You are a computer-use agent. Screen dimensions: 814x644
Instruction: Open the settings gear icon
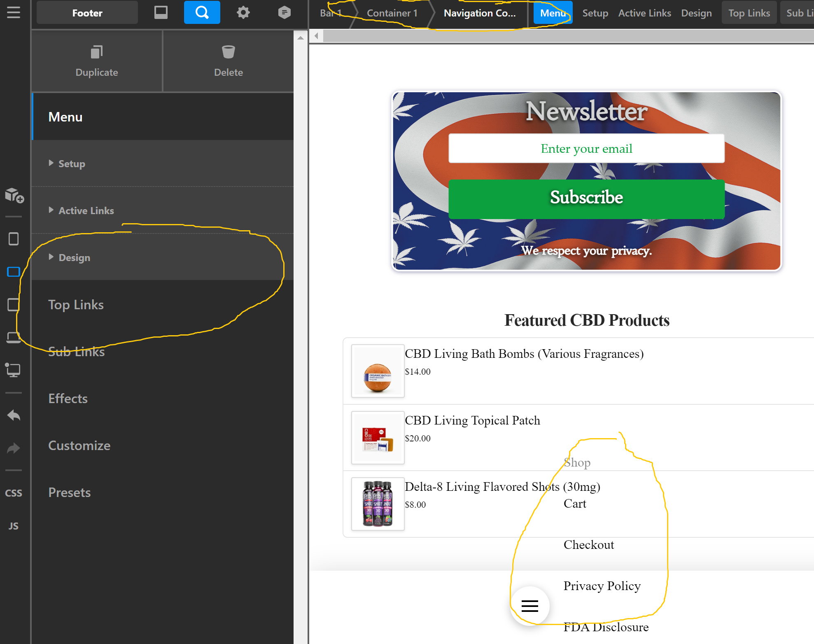[x=243, y=12]
